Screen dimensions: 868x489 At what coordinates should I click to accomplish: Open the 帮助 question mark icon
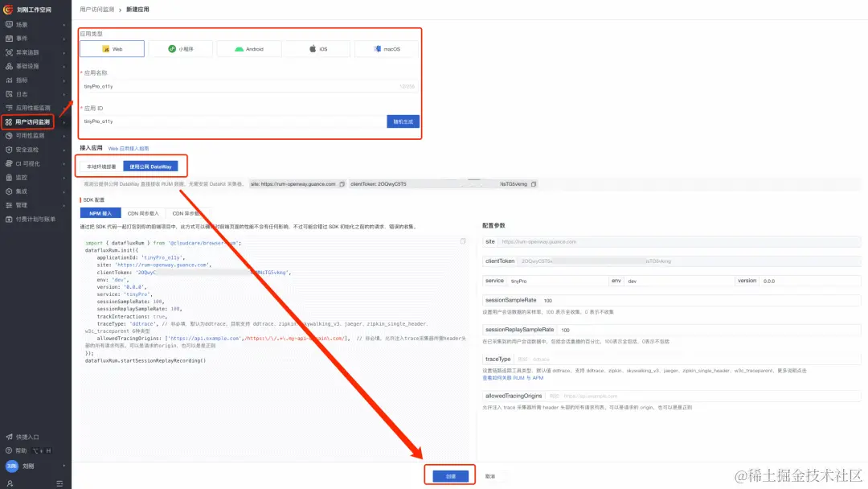pyautogui.click(x=9, y=450)
